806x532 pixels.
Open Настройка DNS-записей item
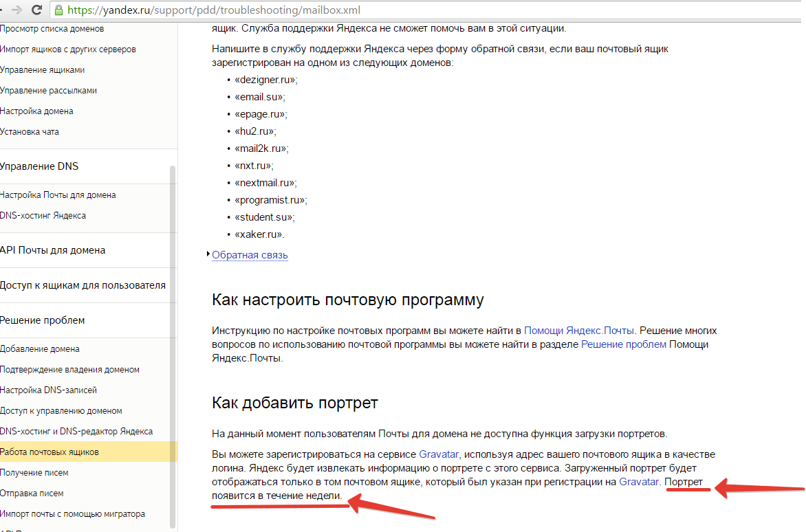coord(48,390)
